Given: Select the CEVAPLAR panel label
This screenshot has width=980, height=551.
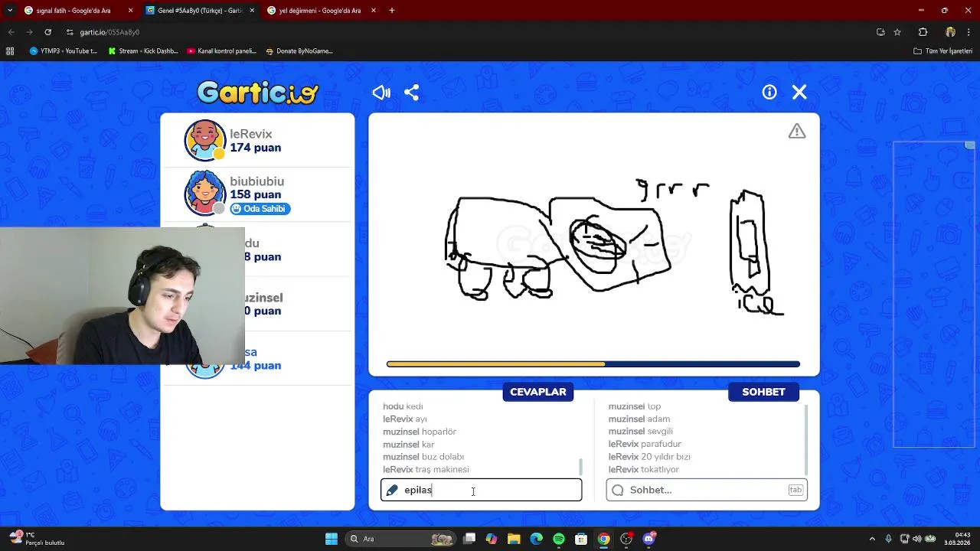Looking at the screenshot, I should coord(538,392).
